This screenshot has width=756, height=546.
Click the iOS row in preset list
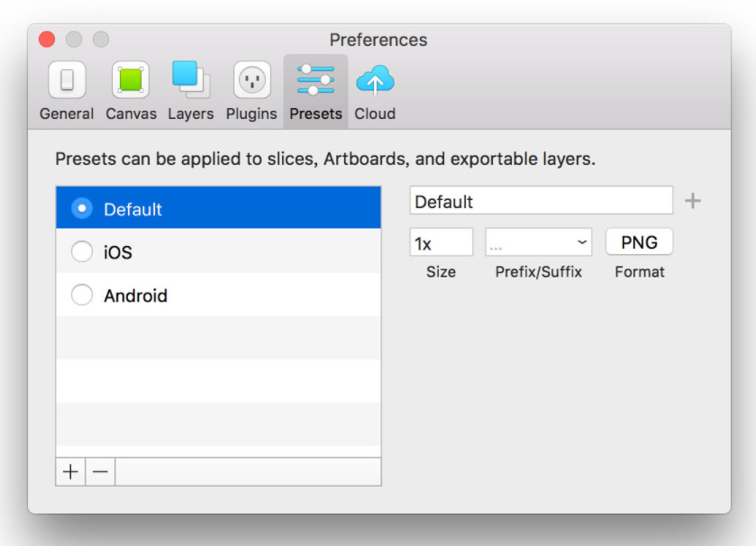[218, 251]
